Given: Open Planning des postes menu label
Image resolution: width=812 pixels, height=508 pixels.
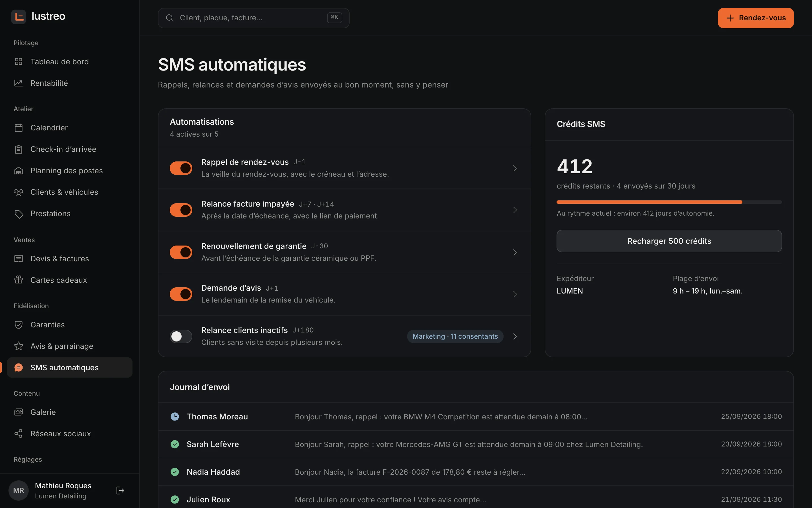Looking at the screenshot, I should click(67, 171).
